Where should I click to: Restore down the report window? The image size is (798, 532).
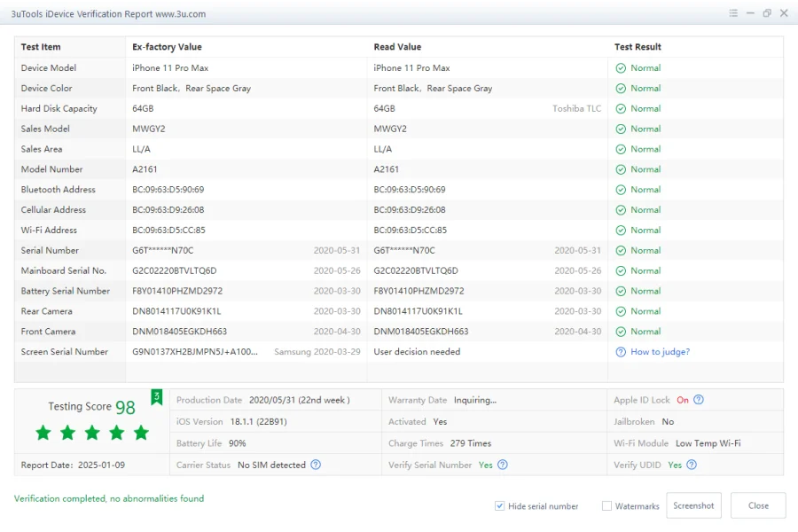[767, 13]
